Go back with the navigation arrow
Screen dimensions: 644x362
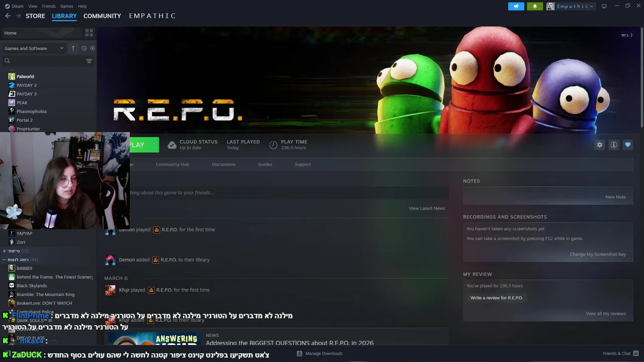coord(8,16)
